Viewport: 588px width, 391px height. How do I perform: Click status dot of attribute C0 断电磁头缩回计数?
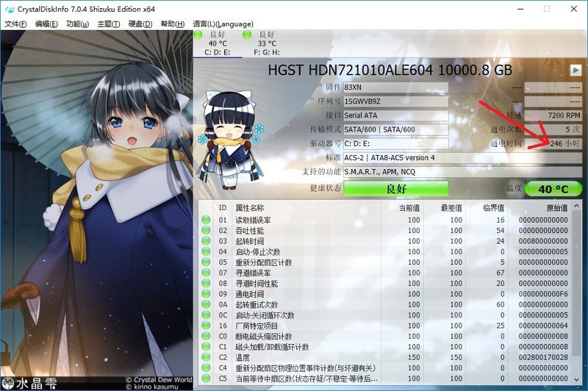click(x=206, y=336)
